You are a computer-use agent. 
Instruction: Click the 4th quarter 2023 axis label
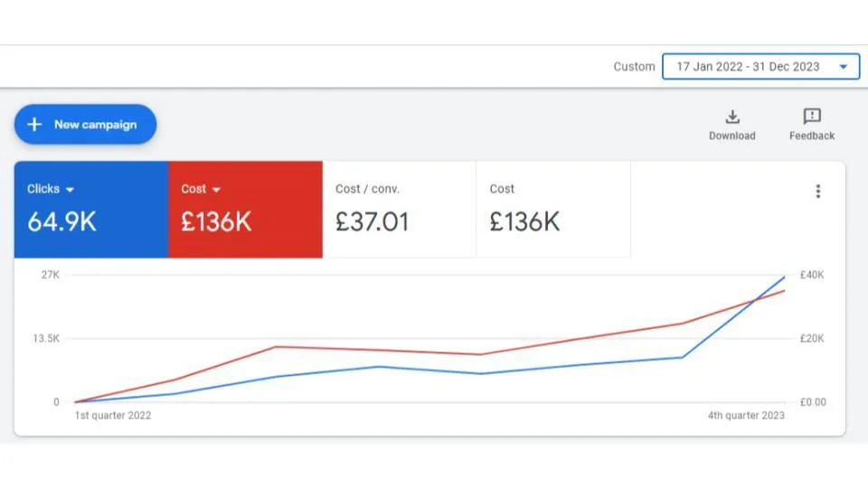746,416
